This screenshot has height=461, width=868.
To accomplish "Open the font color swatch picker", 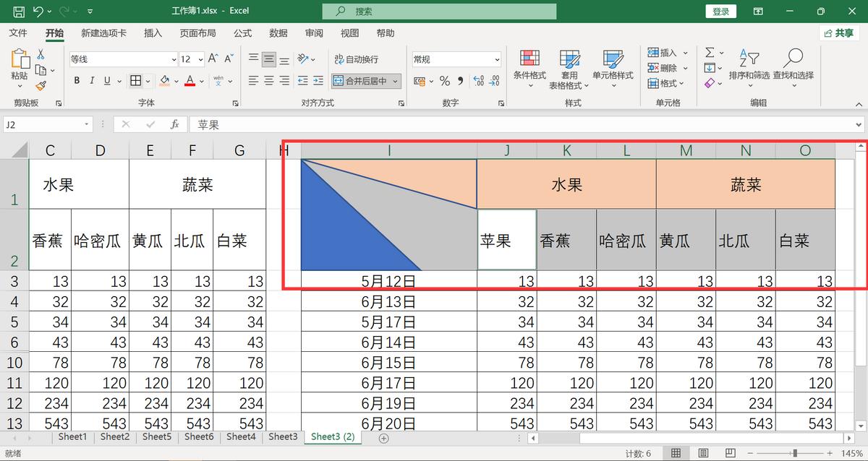I will (200, 80).
